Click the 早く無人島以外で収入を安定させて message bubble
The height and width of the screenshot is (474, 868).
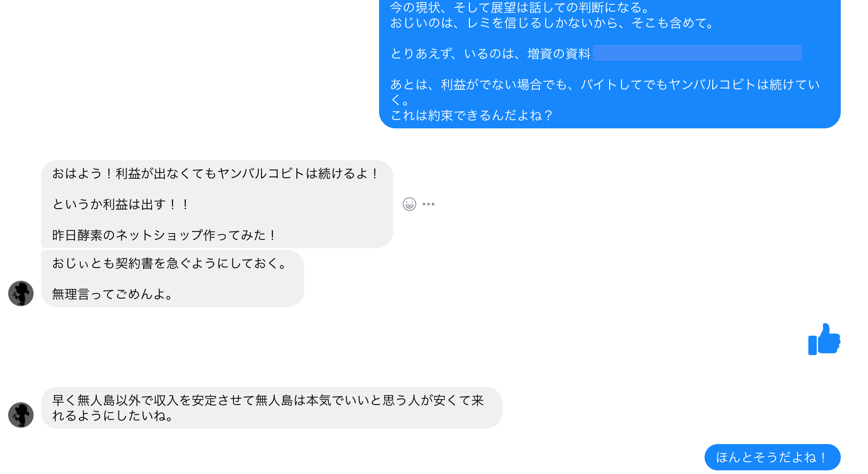click(271, 408)
